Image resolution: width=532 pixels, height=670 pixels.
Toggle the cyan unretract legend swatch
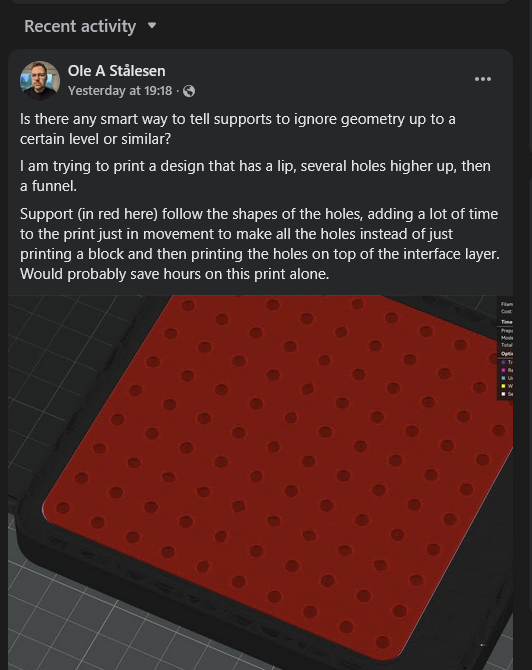point(503,378)
